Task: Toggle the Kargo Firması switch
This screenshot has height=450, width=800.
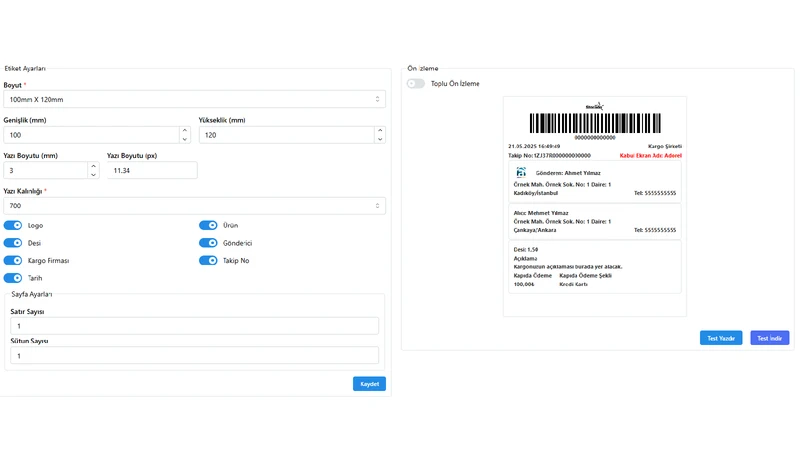Action: pyautogui.click(x=13, y=261)
